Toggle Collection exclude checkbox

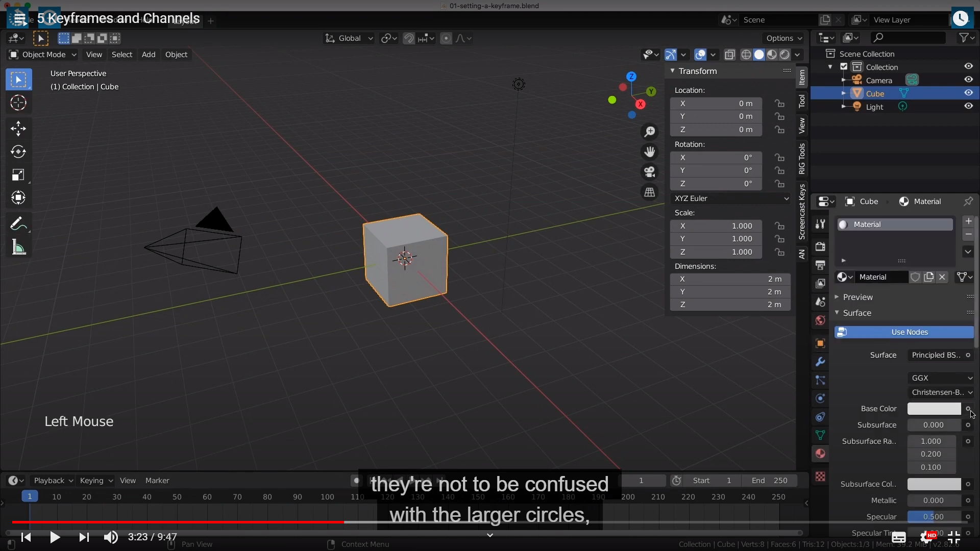pyautogui.click(x=844, y=67)
